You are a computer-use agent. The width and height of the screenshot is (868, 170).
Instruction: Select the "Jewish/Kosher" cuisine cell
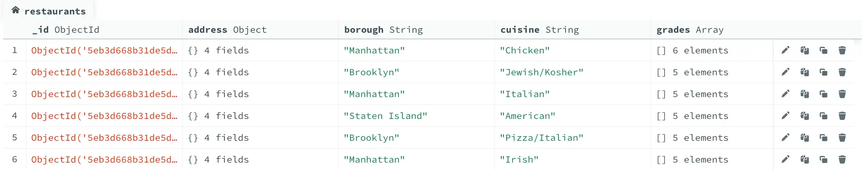(x=541, y=73)
